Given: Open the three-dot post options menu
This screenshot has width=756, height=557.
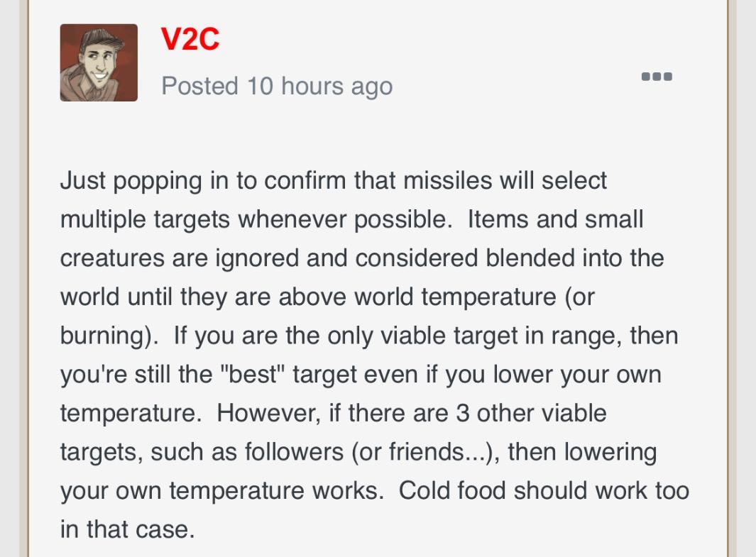Looking at the screenshot, I should click(x=657, y=77).
